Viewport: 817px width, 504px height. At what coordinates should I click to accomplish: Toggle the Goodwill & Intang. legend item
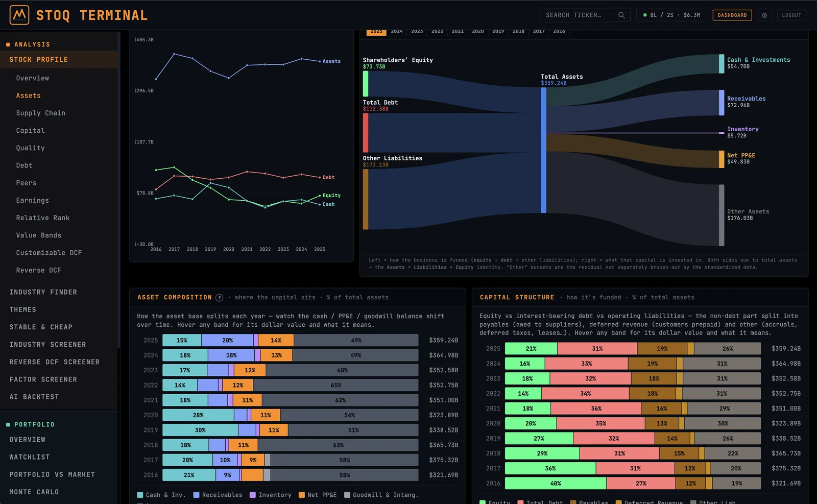[381, 495]
